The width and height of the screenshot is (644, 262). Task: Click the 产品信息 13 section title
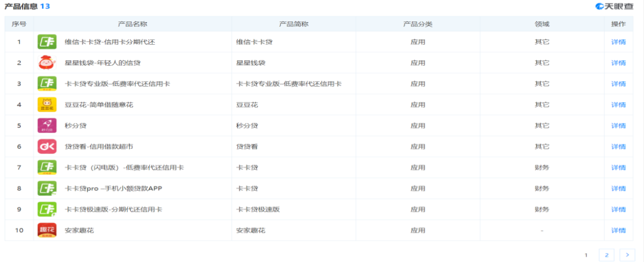coord(27,6)
